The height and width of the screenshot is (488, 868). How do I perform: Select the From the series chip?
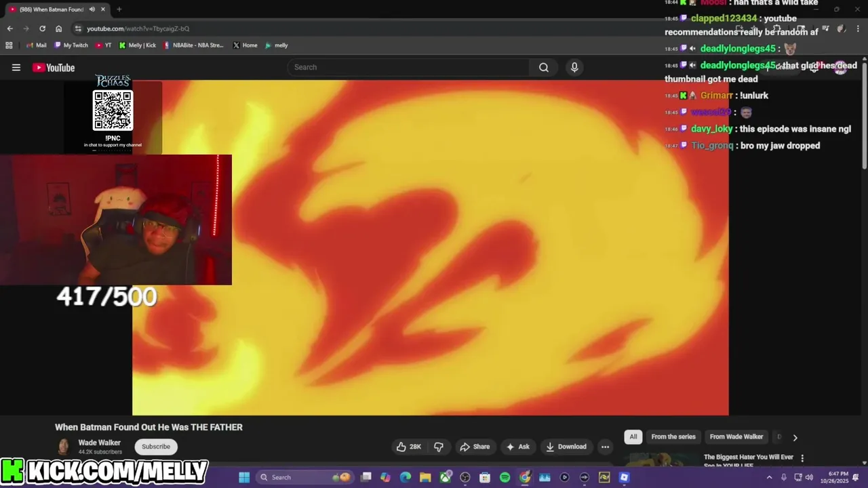point(673,437)
